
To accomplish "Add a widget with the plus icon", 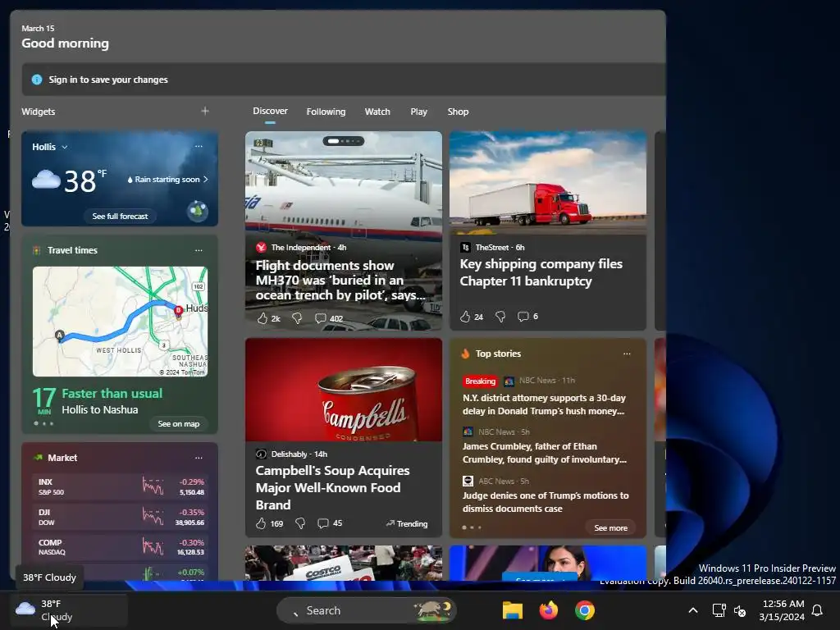I will pyautogui.click(x=204, y=111).
